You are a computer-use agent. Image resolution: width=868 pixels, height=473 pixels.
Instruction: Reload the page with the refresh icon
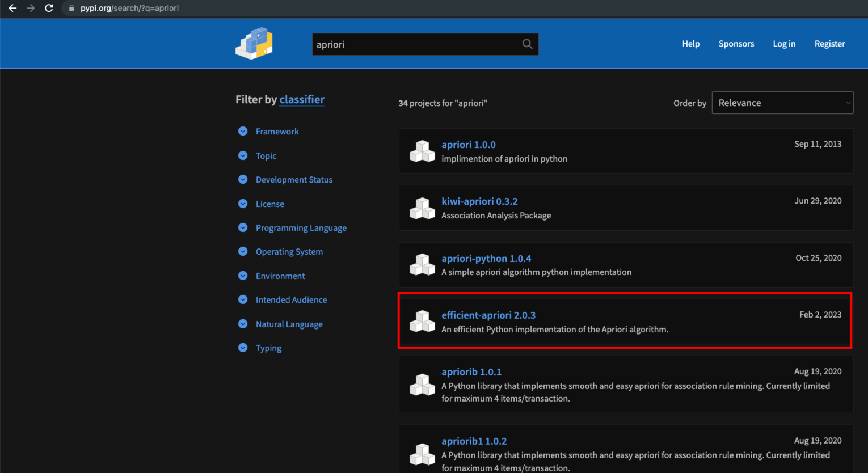(49, 8)
